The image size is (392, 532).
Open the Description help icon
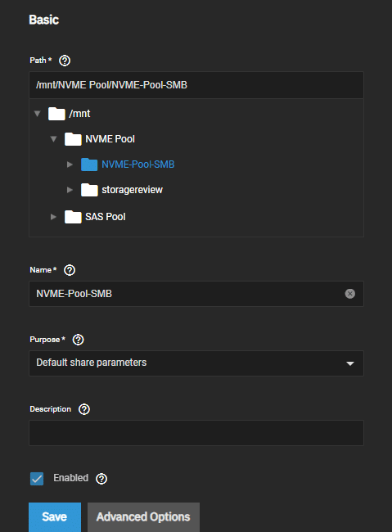pyautogui.click(x=84, y=409)
